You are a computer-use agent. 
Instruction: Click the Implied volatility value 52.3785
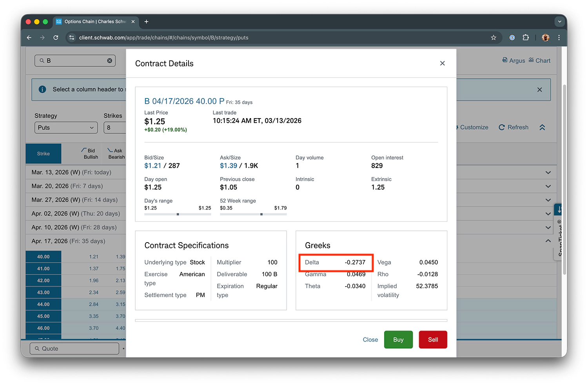(427, 286)
